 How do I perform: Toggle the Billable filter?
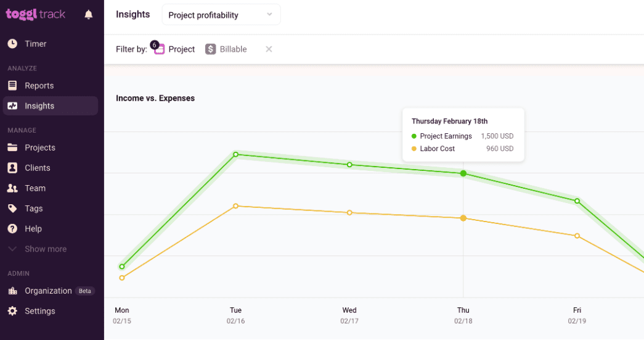point(226,49)
